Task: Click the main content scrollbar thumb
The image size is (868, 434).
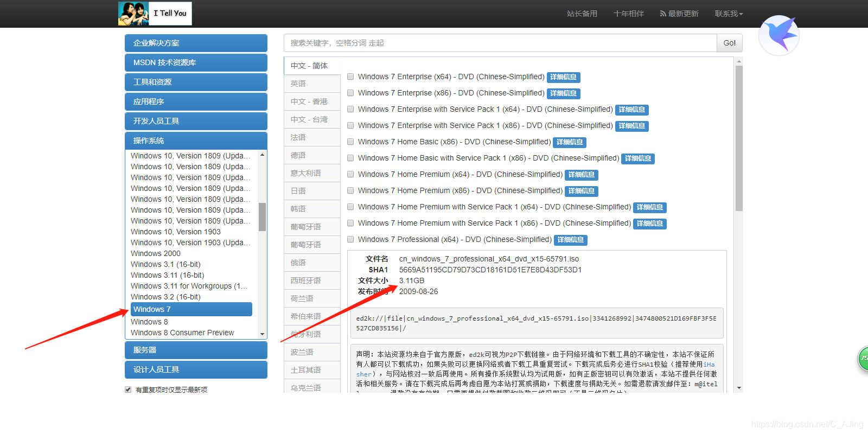Action: pyautogui.click(x=739, y=138)
